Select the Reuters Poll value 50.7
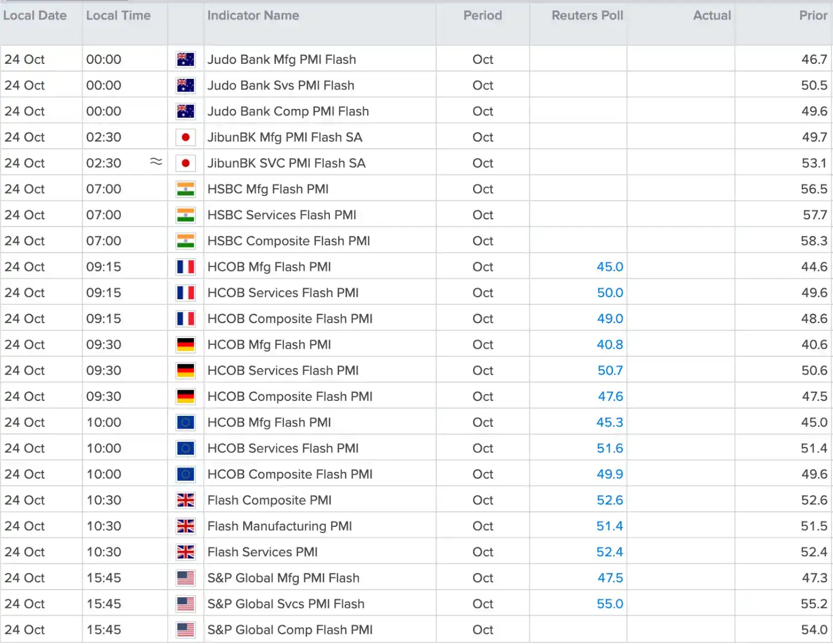This screenshot has width=833, height=644. point(610,370)
